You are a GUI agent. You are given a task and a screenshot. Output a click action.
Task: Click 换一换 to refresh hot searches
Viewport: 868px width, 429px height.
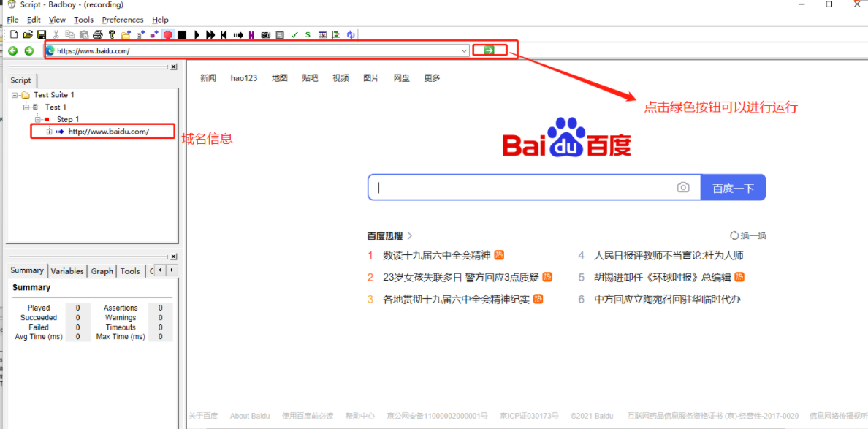(748, 236)
